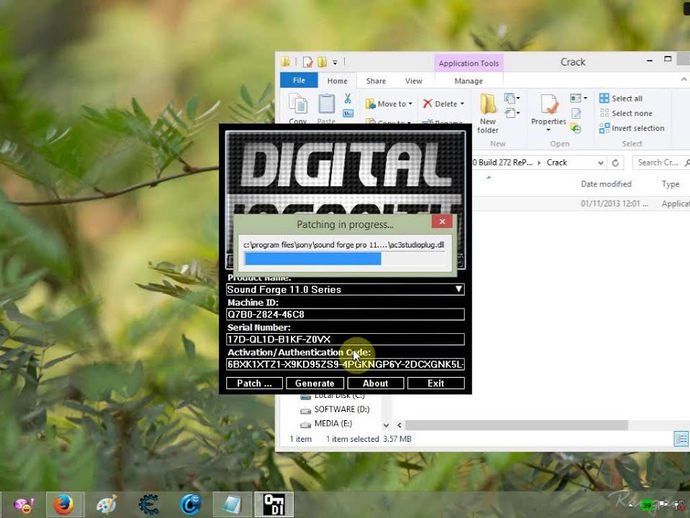690x518 pixels.
Task: Click the Serial Number text field
Action: [345, 339]
